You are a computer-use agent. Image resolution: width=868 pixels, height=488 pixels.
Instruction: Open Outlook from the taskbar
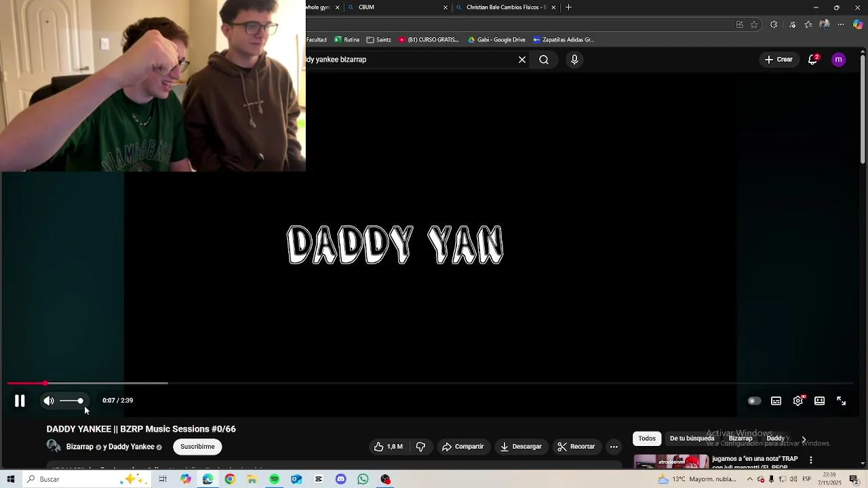click(296, 479)
